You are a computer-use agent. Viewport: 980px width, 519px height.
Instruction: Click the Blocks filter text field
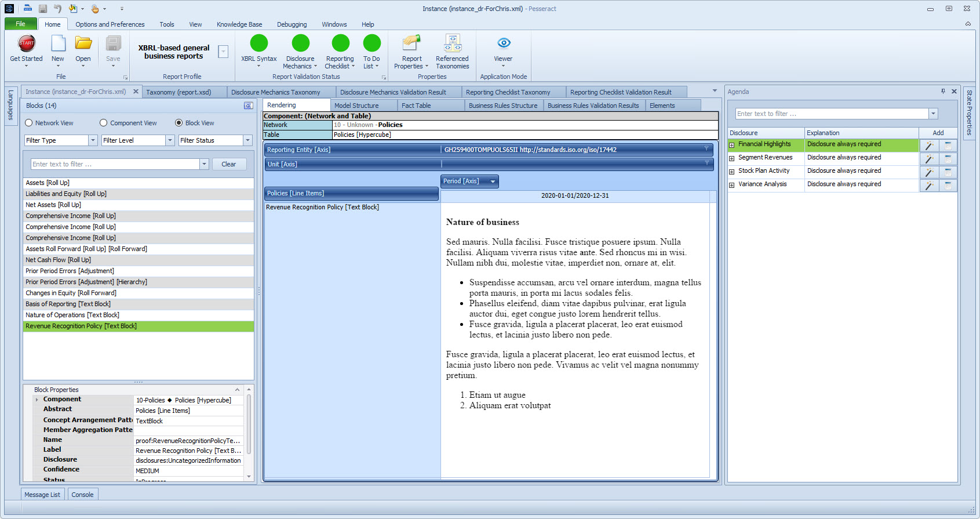click(x=115, y=164)
